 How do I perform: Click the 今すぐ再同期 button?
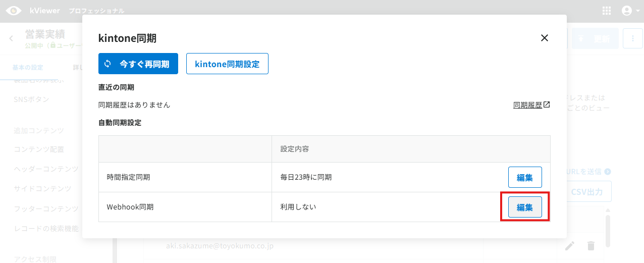click(x=138, y=64)
